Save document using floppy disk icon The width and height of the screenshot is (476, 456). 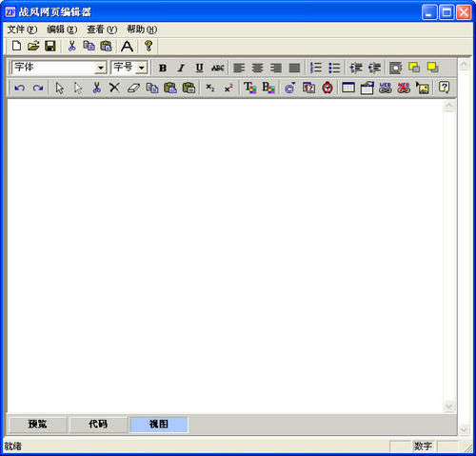(50, 46)
